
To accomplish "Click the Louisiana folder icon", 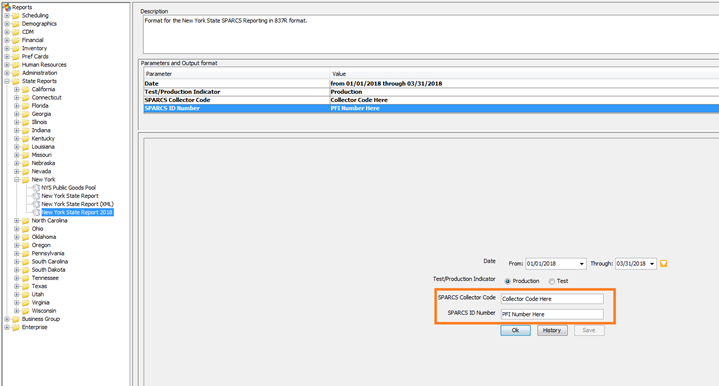I will [x=26, y=147].
